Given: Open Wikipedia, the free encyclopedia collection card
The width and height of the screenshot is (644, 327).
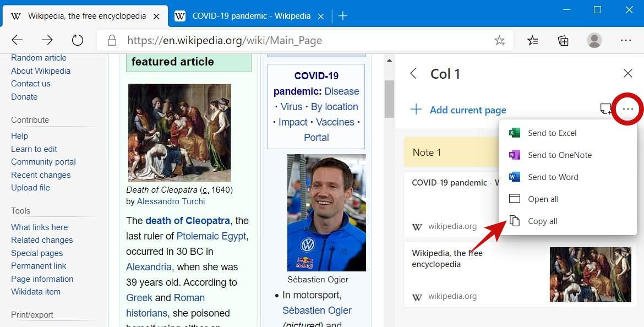Looking at the screenshot, I should [521, 274].
